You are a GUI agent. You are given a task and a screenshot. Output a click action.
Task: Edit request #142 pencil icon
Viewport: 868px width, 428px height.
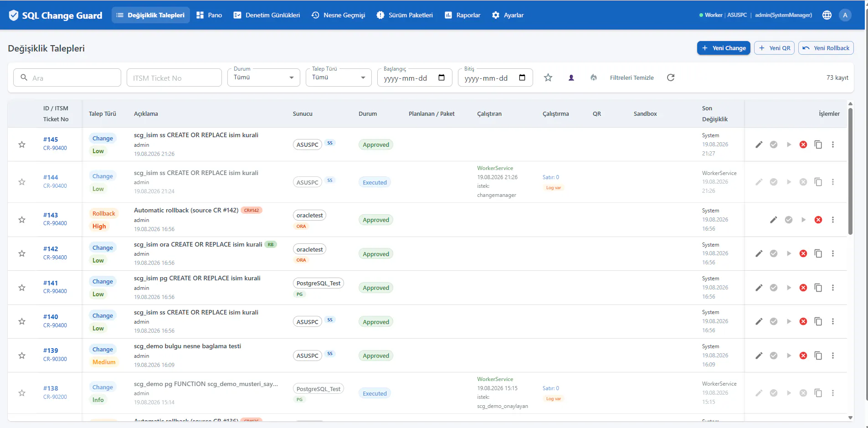click(759, 253)
